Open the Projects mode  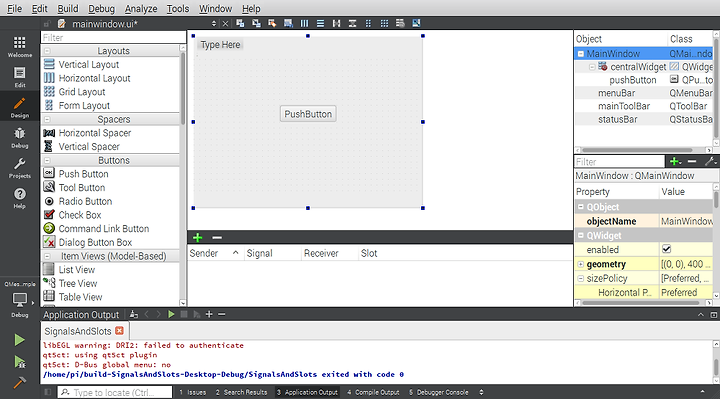click(x=19, y=168)
